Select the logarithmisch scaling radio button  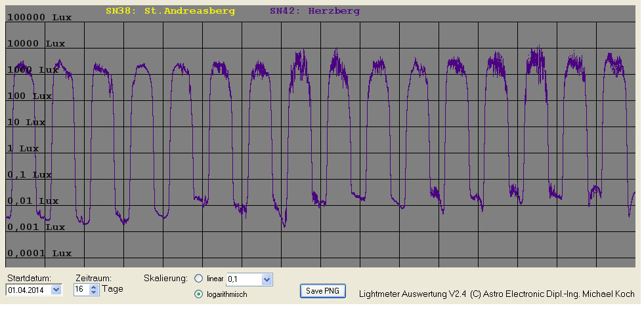[x=198, y=294]
